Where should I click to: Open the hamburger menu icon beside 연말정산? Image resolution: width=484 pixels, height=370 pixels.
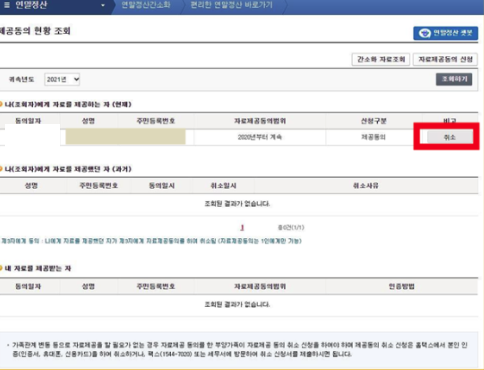pyautogui.click(x=7, y=5)
